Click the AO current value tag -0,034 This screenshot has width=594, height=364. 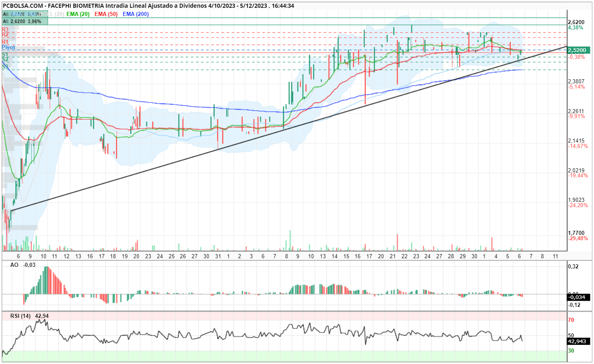pos(578,297)
